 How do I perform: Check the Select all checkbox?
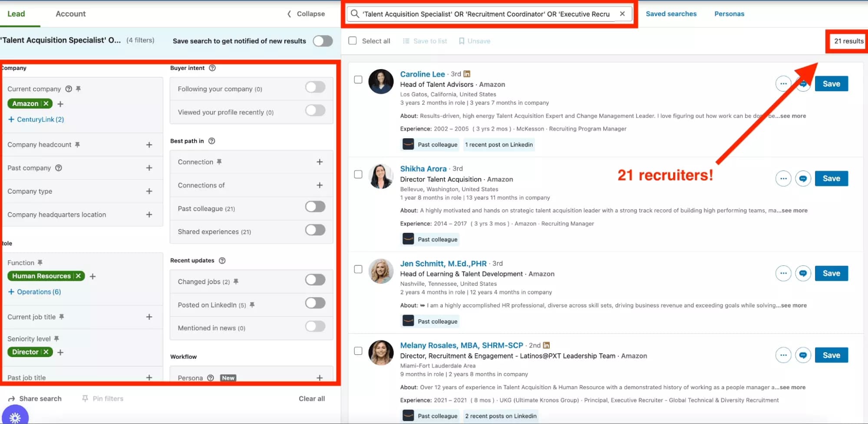point(352,40)
